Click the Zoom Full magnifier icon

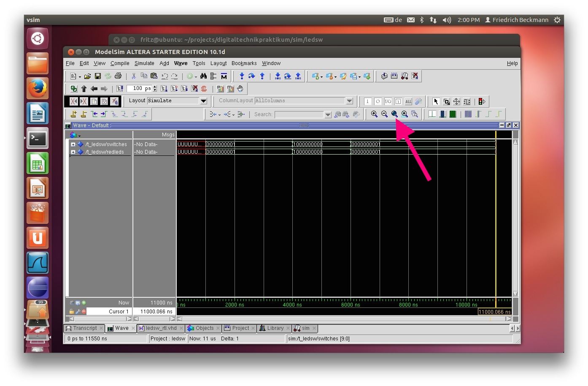394,114
